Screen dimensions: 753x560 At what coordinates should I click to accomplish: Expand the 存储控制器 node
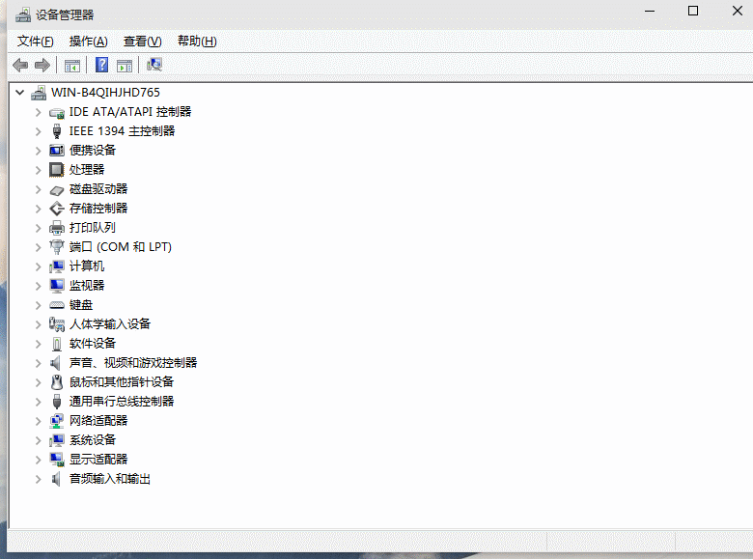tap(38, 209)
